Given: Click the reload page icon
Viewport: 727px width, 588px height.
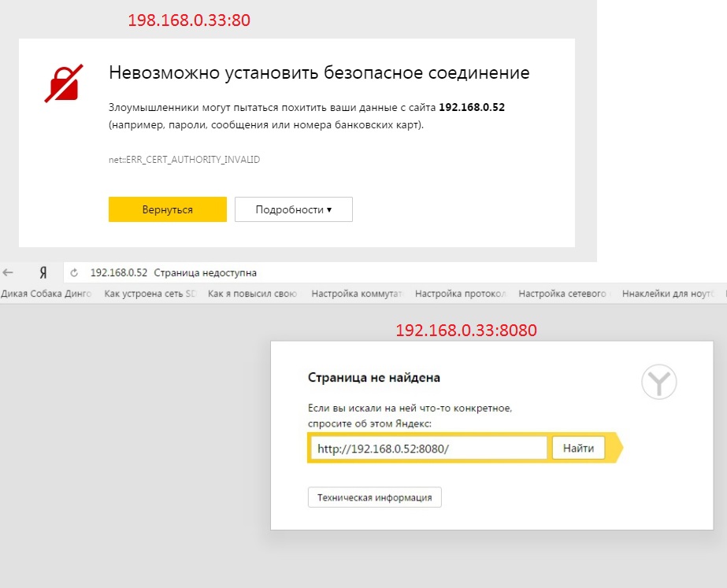Looking at the screenshot, I should tap(74, 273).
